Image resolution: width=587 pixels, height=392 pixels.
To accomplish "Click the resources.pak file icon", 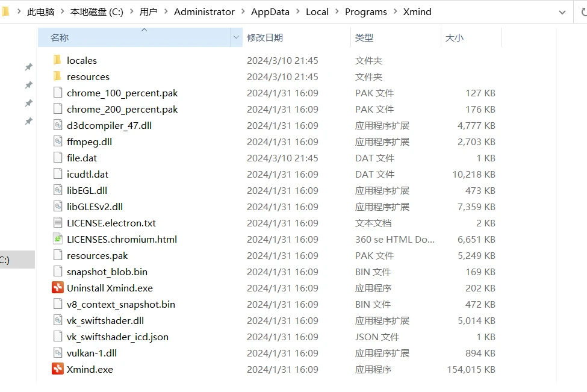I will 58,255.
